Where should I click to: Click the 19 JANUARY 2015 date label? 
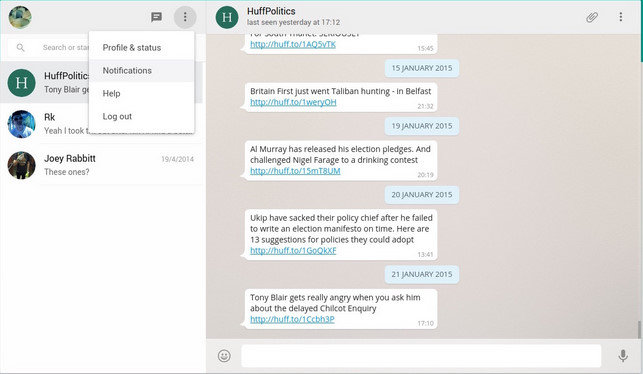click(422, 126)
